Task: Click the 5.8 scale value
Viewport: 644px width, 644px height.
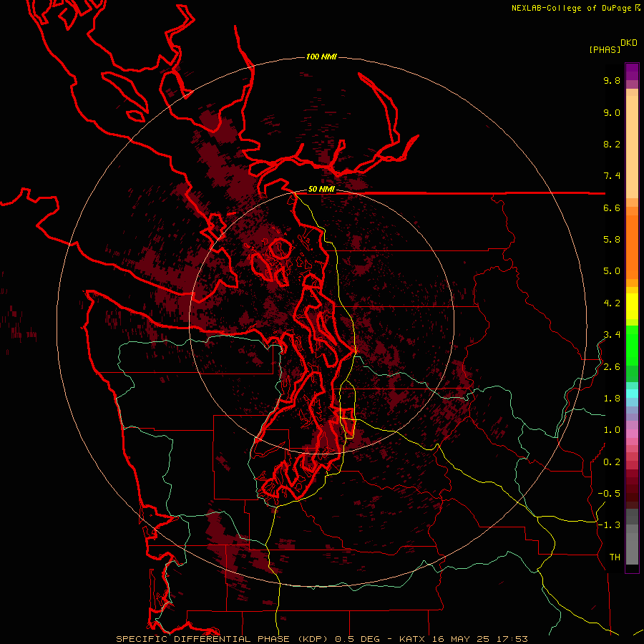Action: (x=612, y=240)
